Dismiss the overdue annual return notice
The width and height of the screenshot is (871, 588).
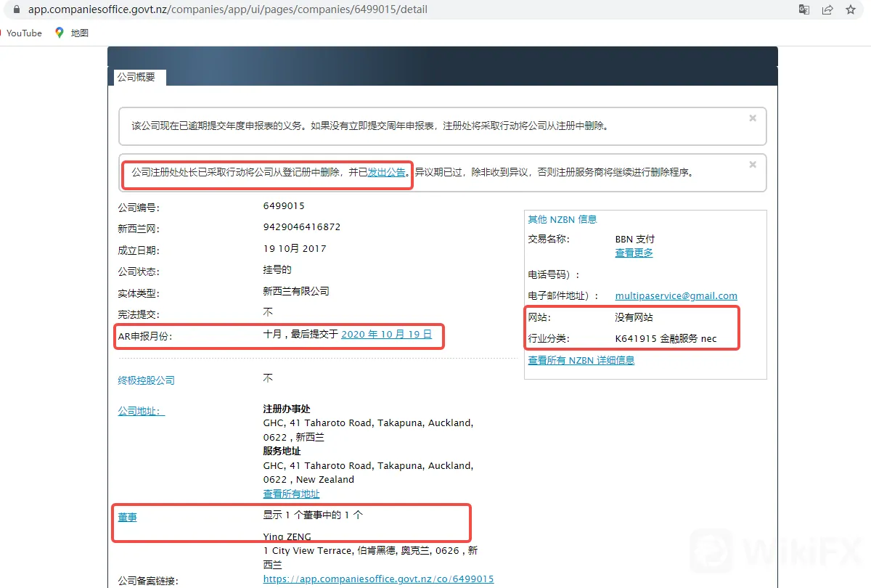click(x=753, y=118)
